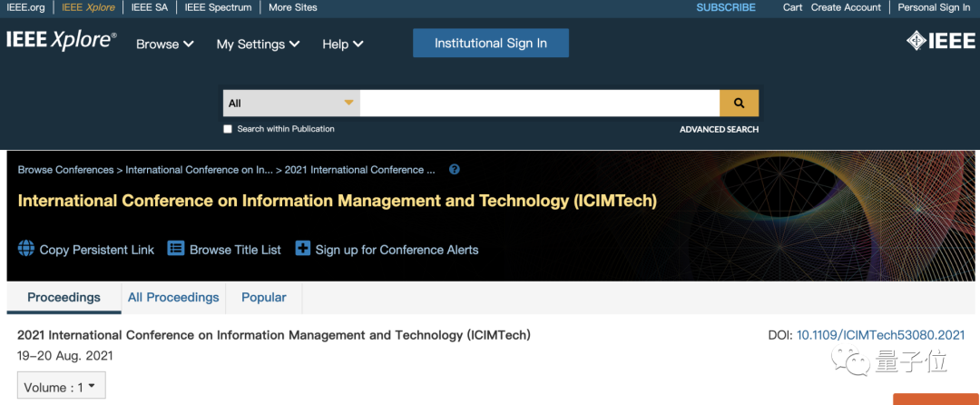
Task: Click Create Account link
Action: [846, 7]
